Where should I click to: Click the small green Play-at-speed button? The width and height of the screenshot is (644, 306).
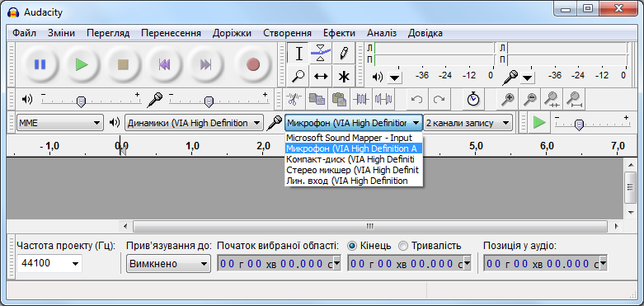[x=539, y=122]
